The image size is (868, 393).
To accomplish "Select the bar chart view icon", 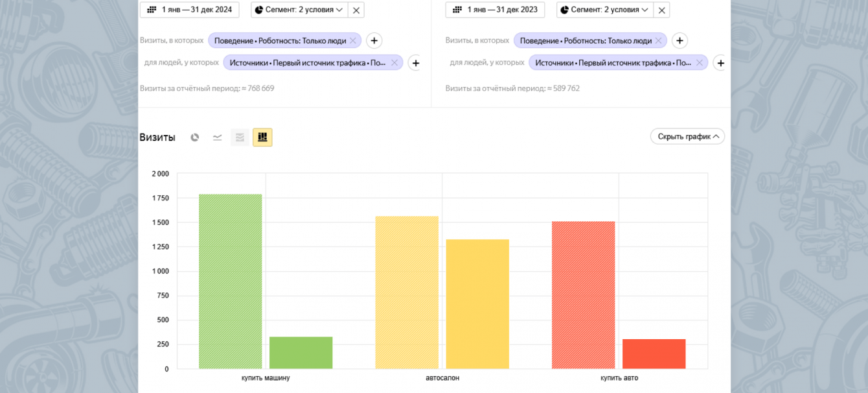I will (x=262, y=137).
